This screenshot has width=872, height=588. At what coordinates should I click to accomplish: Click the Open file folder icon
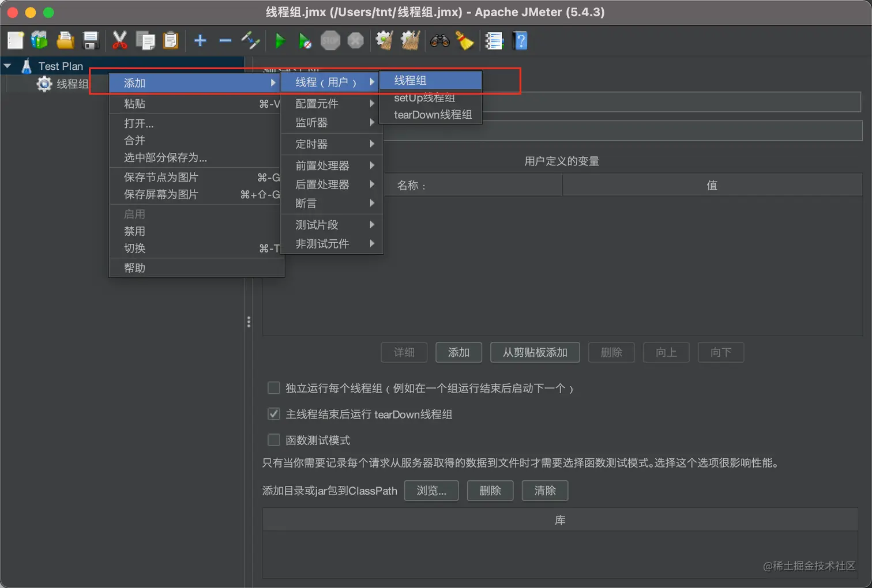click(65, 40)
